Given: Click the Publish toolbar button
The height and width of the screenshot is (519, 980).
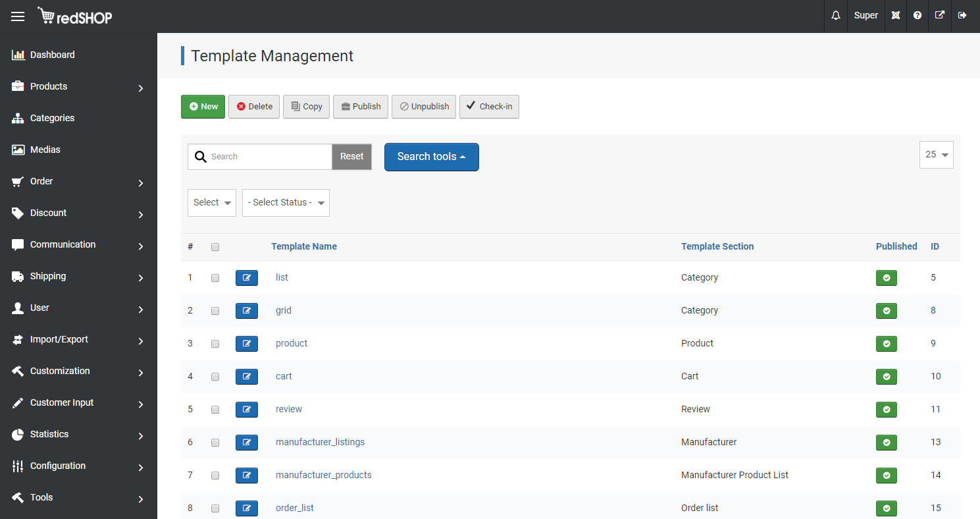Looking at the screenshot, I should [x=361, y=107].
